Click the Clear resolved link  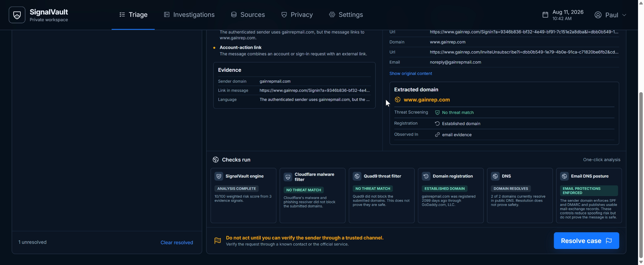(x=177, y=243)
